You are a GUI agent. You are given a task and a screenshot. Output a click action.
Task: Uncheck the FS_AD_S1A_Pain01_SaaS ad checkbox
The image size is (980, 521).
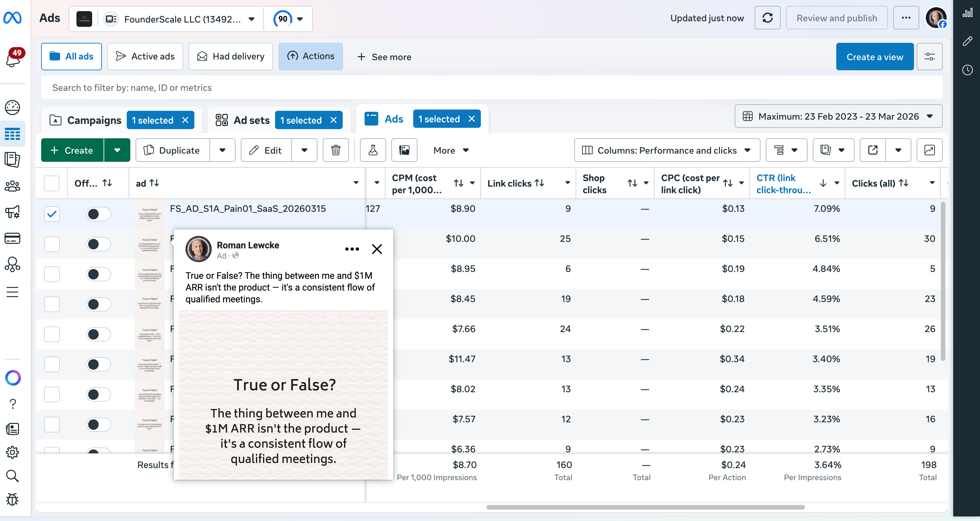pyautogui.click(x=52, y=214)
